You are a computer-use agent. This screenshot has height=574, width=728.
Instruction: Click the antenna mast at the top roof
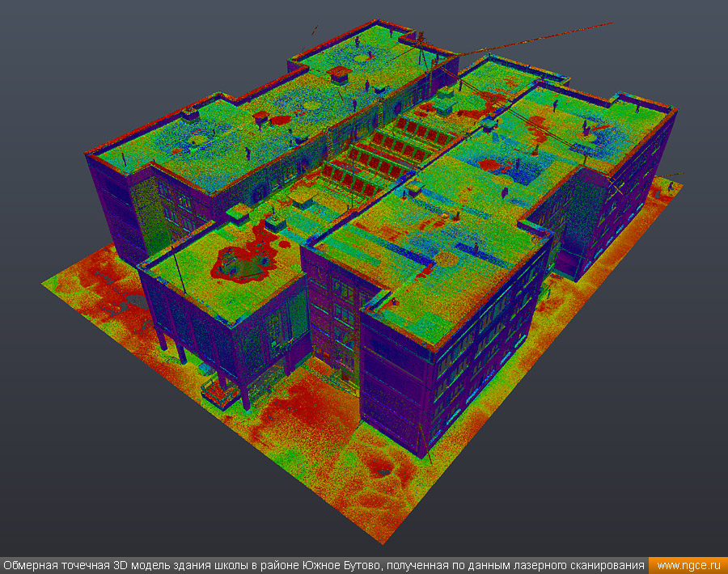click(x=421, y=49)
